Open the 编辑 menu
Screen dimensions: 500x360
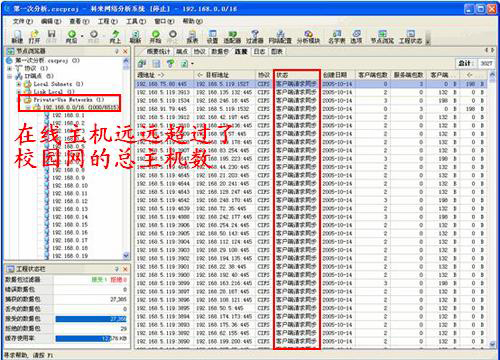pos(51,21)
